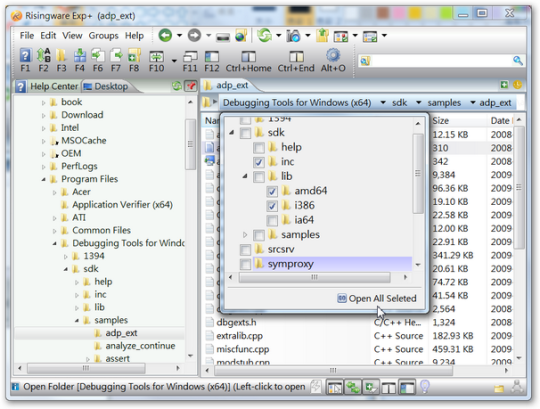Expand the samples node in popup tree
540x409 pixels.
(x=245, y=234)
